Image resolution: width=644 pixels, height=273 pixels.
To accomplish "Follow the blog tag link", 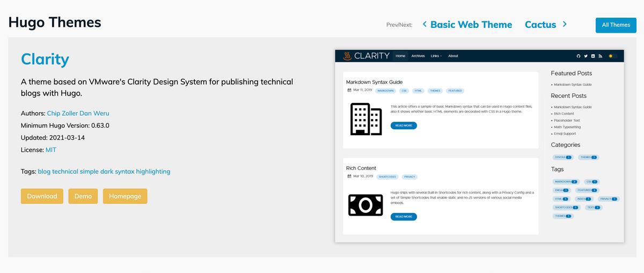I will 44,172.
